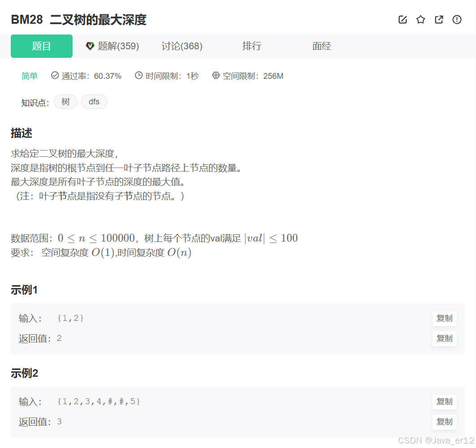Select the 题目 tab
The height and width of the screenshot is (448, 476).
(x=41, y=46)
